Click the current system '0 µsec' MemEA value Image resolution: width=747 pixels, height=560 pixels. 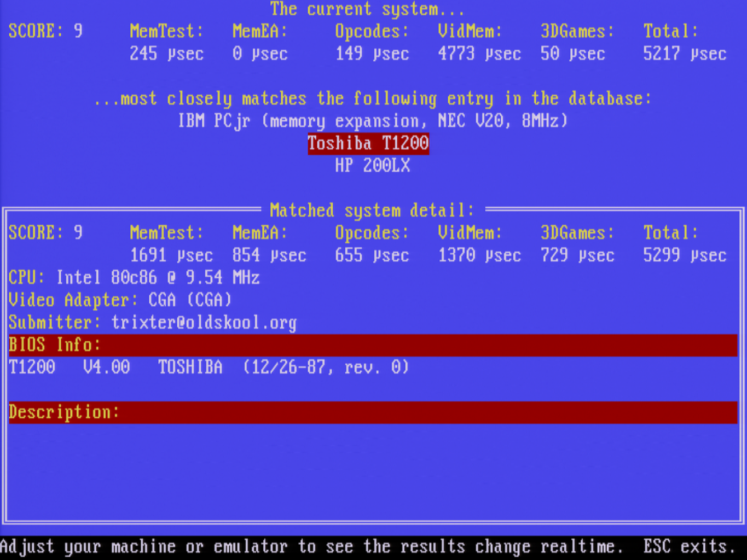(x=260, y=54)
